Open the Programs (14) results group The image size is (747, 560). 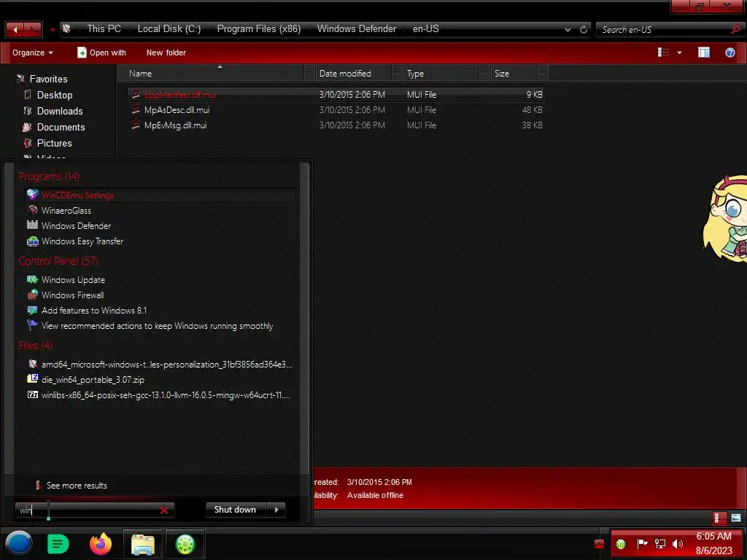pyautogui.click(x=49, y=176)
